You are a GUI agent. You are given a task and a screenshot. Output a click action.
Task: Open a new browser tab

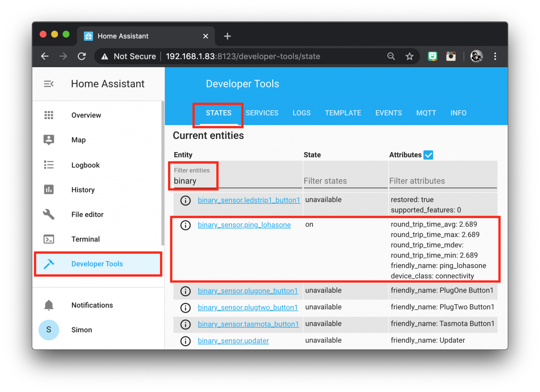(x=227, y=36)
